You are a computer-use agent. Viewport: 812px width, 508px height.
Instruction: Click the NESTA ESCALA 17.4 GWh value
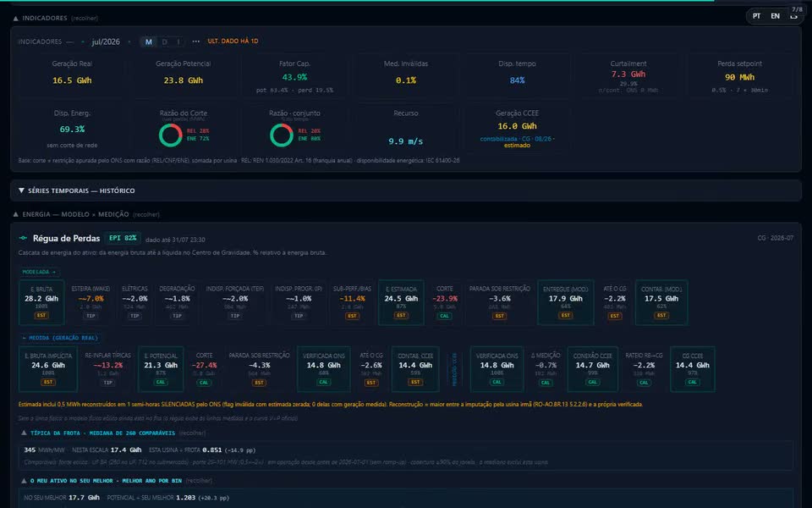pos(126,450)
